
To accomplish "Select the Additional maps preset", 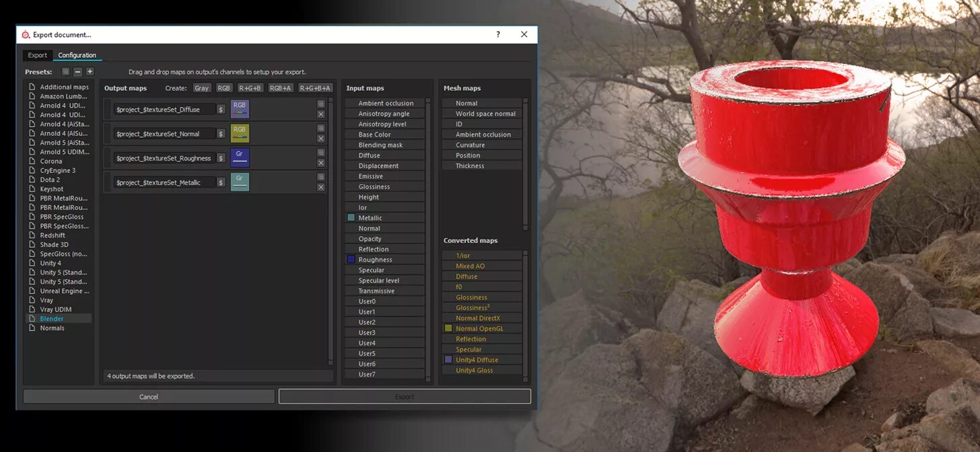I will coord(59,87).
